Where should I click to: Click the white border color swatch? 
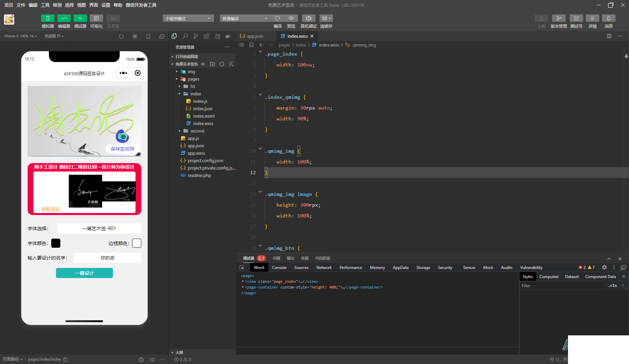(137, 243)
